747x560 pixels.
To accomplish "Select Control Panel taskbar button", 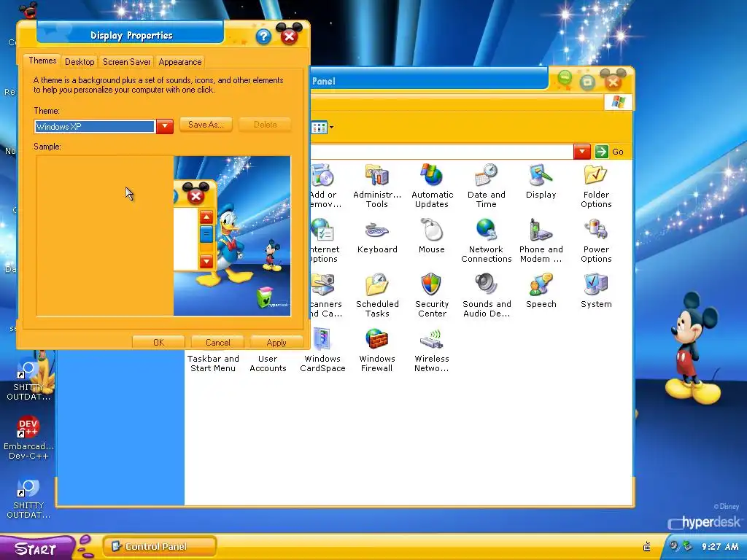I will point(160,547).
